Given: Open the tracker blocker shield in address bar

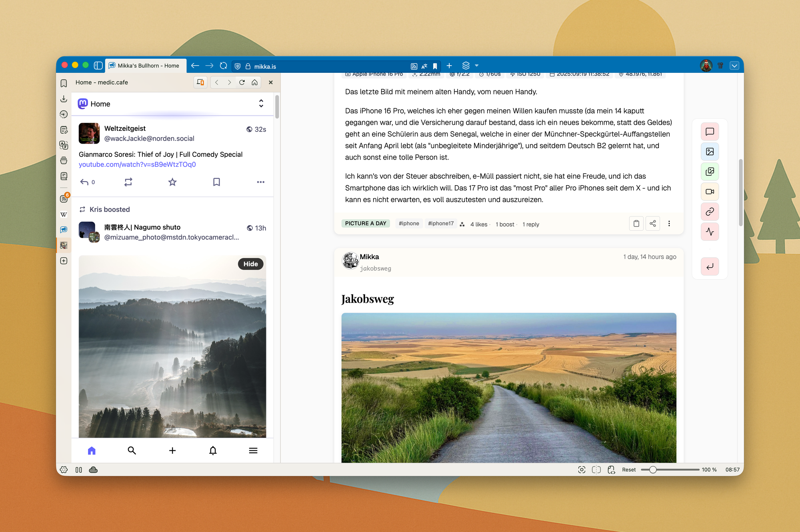Looking at the screenshot, I should click(238, 66).
